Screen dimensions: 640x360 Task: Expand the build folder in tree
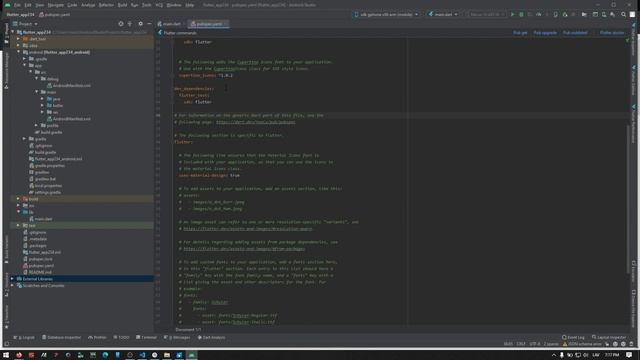pos(18,199)
